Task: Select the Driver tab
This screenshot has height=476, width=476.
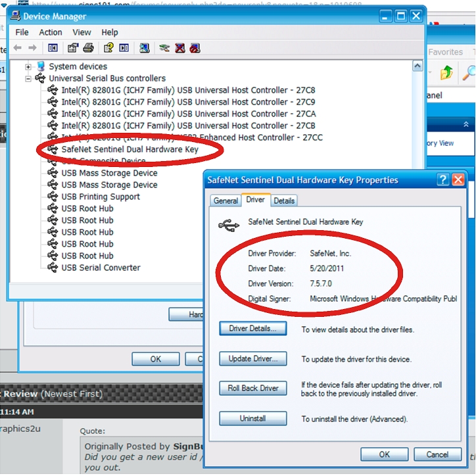Action: point(255,199)
